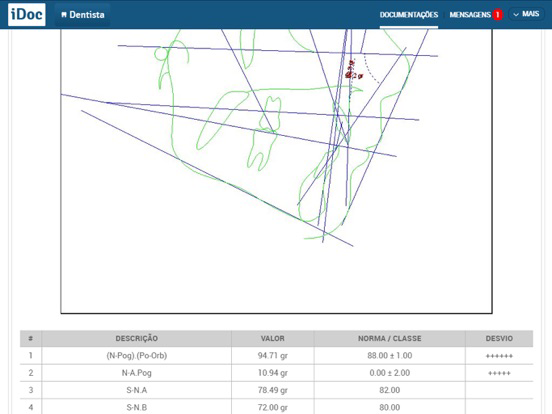Click the Descrição column header
Viewport: 552px width, 414px height.
137,338
